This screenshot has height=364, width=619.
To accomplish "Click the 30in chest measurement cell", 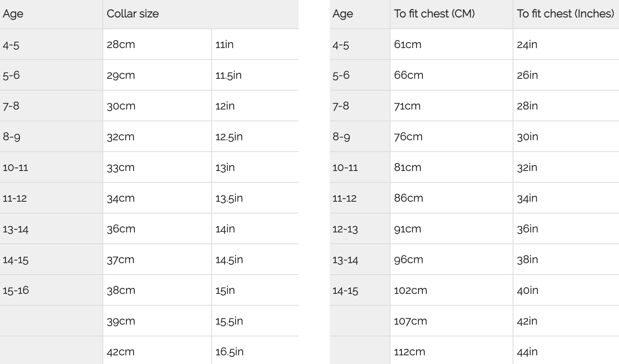I will 528,137.
